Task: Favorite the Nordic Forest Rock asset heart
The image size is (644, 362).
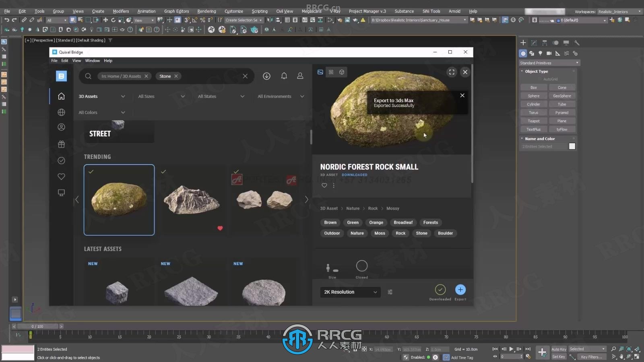Action: [x=324, y=185]
